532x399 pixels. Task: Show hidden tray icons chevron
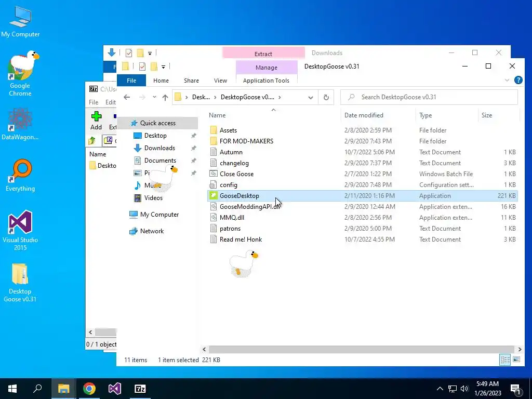point(440,389)
